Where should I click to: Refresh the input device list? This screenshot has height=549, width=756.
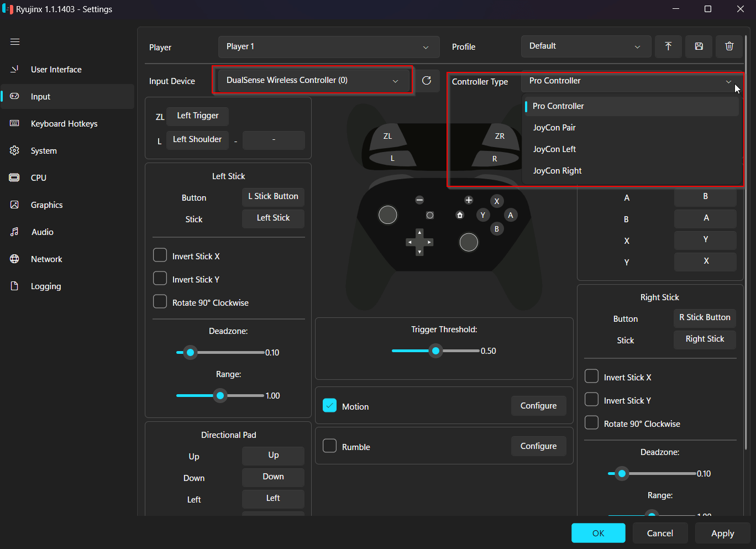coord(427,81)
